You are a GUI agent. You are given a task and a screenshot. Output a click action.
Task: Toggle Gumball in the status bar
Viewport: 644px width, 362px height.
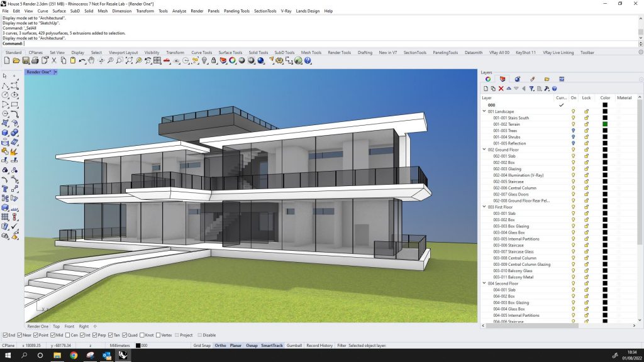pyautogui.click(x=294, y=346)
